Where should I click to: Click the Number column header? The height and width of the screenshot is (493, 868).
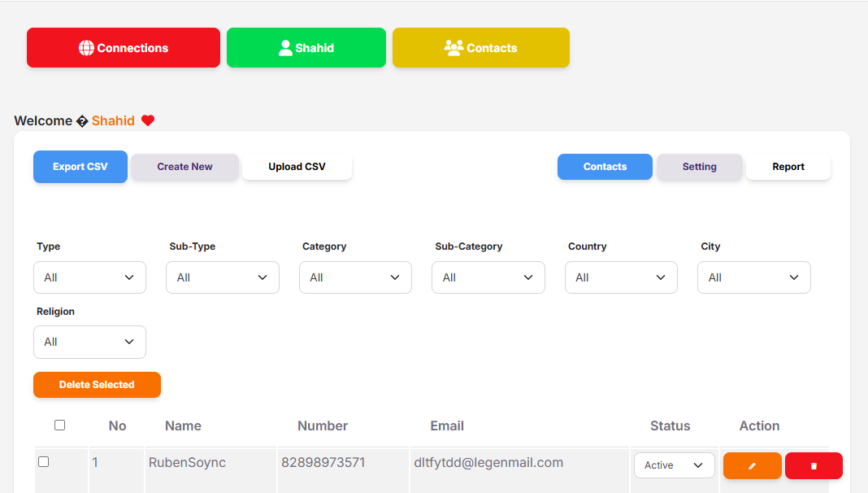323,425
